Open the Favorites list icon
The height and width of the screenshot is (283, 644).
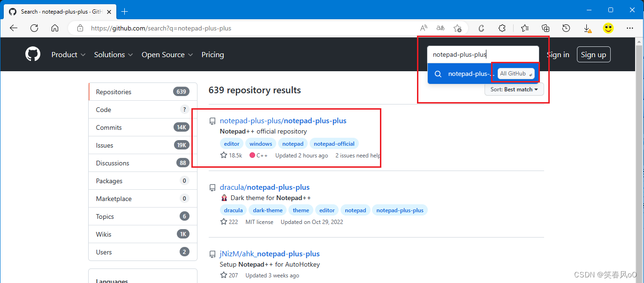(525, 28)
